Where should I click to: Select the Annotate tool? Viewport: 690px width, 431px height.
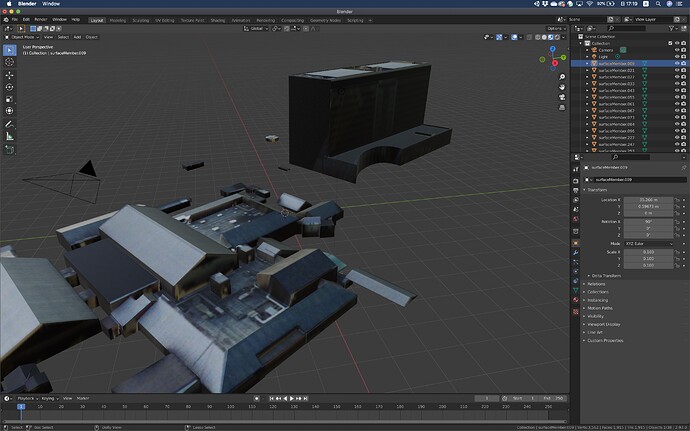click(10, 123)
